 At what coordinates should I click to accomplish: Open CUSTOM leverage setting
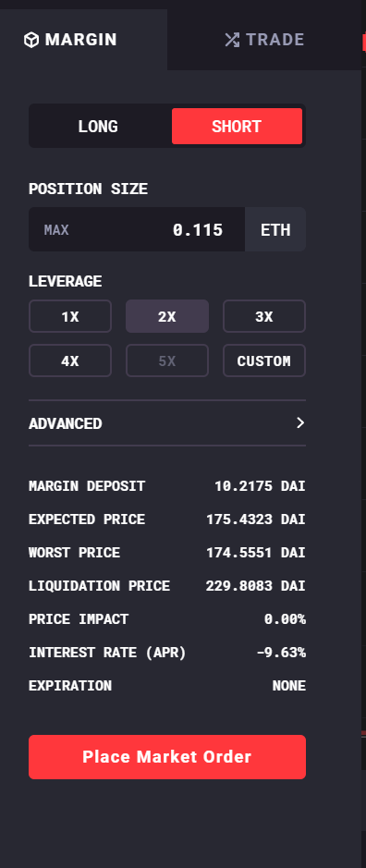tap(264, 361)
